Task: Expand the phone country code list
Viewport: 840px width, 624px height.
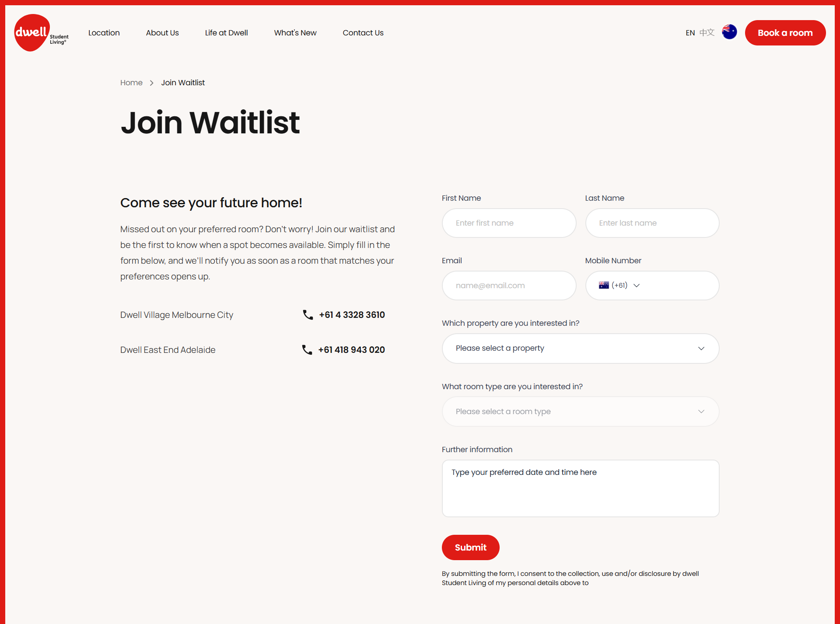Action: (637, 285)
